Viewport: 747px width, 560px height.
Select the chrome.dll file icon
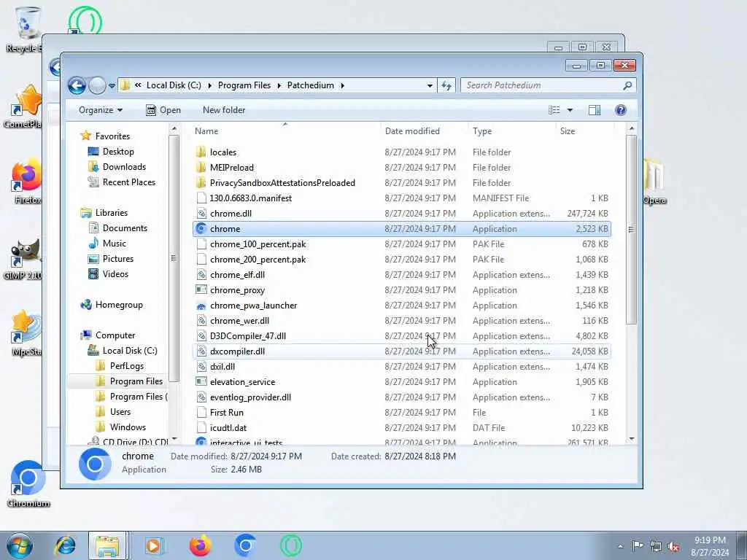[x=201, y=214]
